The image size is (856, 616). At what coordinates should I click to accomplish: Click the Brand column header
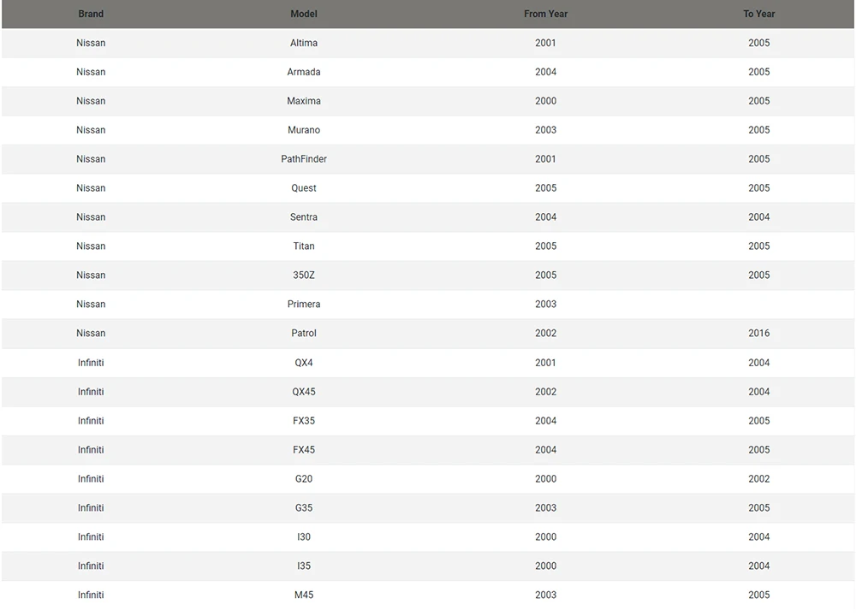(x=91, y=14)
